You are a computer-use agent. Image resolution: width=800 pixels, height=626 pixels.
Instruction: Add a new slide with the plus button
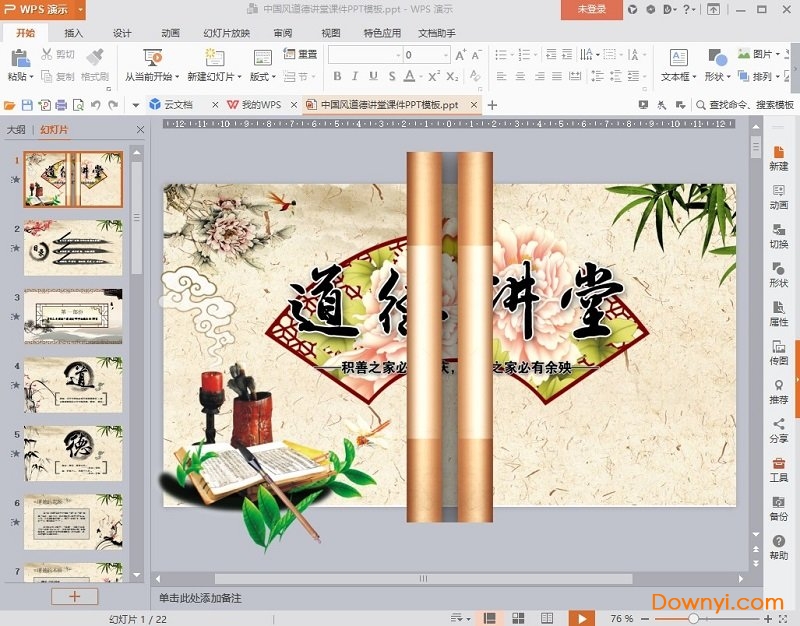(75, 596)
